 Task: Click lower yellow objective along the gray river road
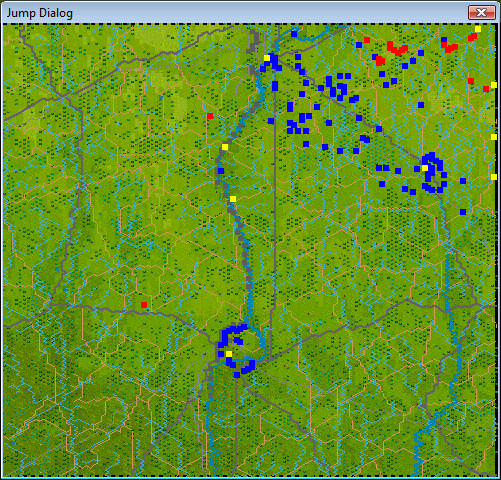point(233,199)
